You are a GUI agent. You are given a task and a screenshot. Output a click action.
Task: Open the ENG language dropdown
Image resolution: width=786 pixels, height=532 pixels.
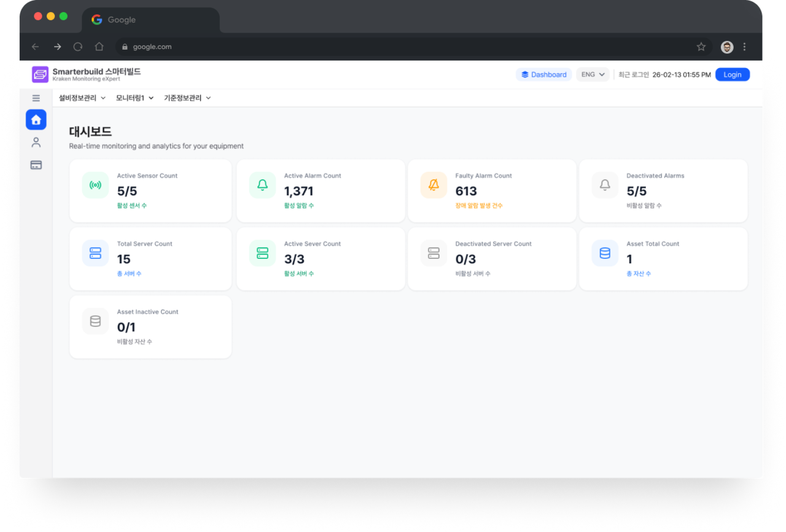[x=593, y=74]
